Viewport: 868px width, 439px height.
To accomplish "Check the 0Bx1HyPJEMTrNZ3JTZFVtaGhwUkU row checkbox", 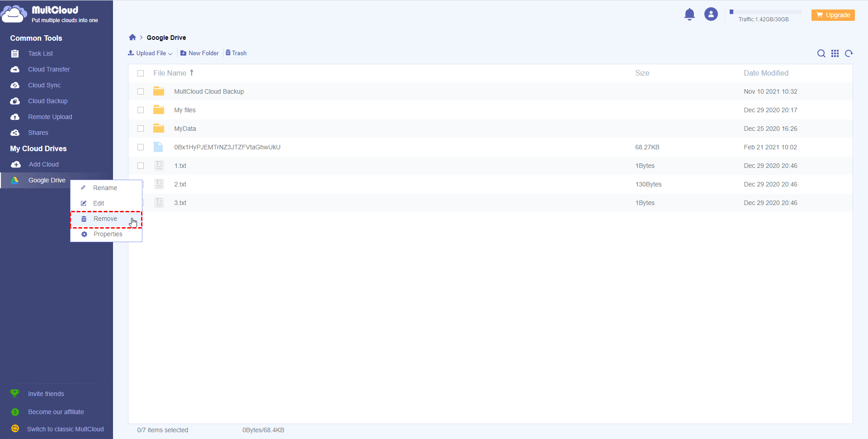I will (x=141, y=147).
